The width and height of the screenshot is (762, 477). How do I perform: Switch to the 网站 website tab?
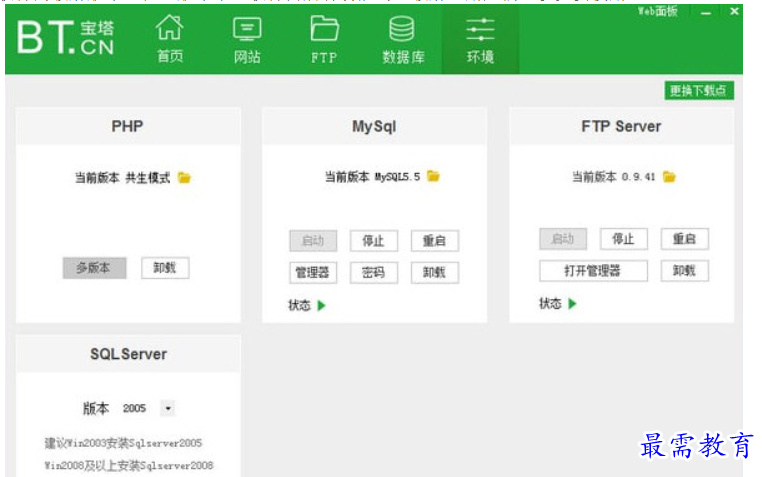247,40
